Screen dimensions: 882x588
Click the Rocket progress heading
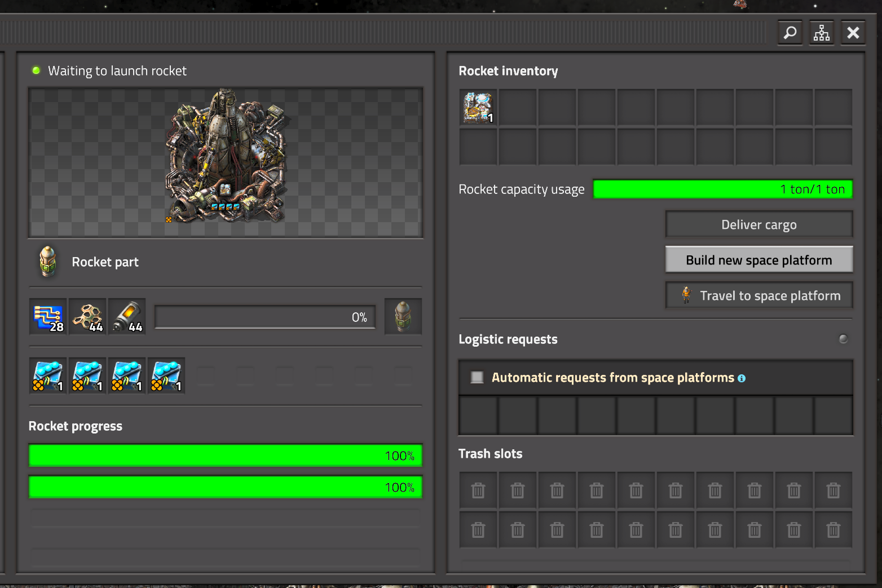pos(76,426)
